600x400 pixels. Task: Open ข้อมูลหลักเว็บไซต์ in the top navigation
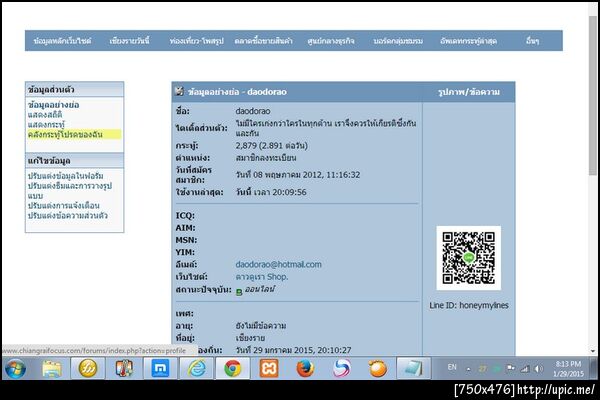tap(62, 41)
